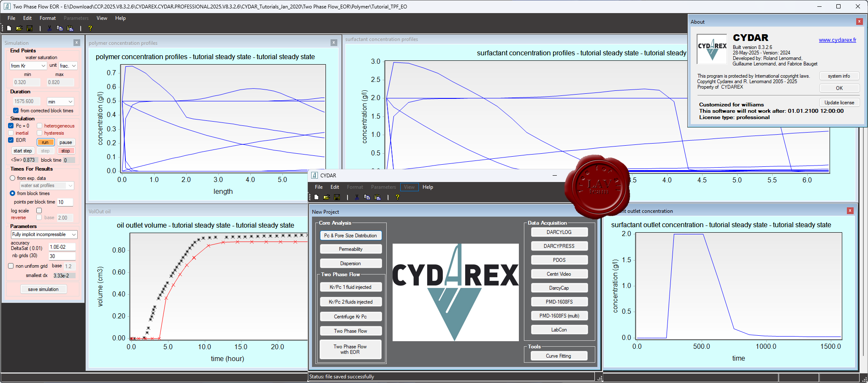Enable the log scale checkbox
Image resolution: width=868 pixels, height=383 pixels.
click(39, 211)
